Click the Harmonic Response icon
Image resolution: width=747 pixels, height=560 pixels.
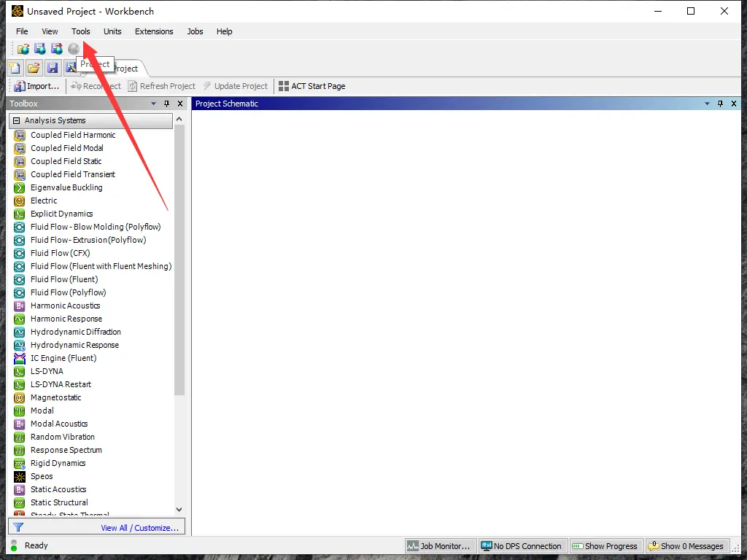click(20, 319)
